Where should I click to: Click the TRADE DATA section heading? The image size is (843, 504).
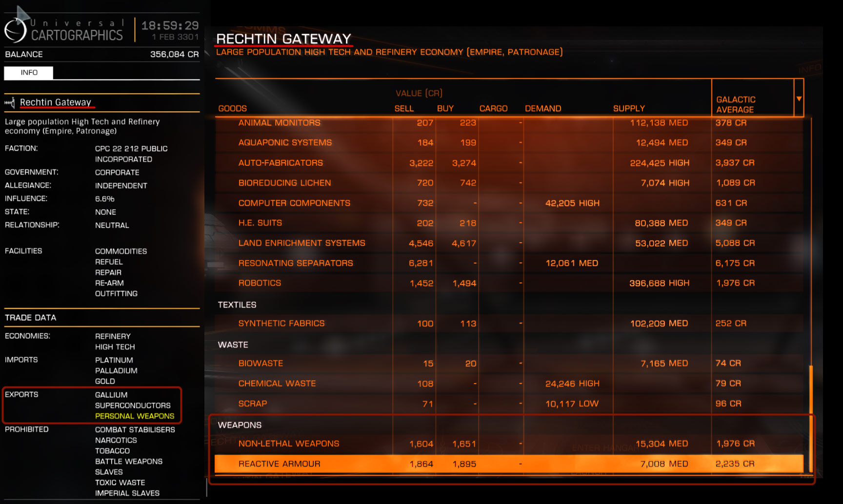pyautogui.click(x=30, y=317)
